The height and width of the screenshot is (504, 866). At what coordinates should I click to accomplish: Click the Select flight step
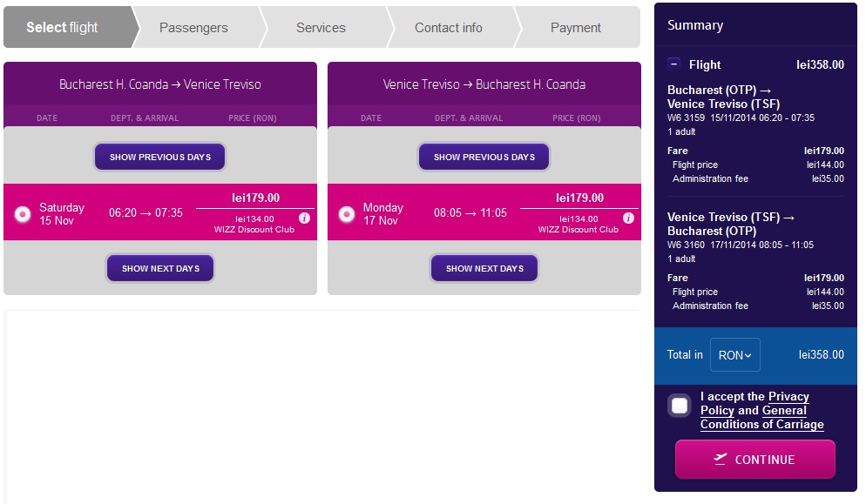tap(63, 28)
